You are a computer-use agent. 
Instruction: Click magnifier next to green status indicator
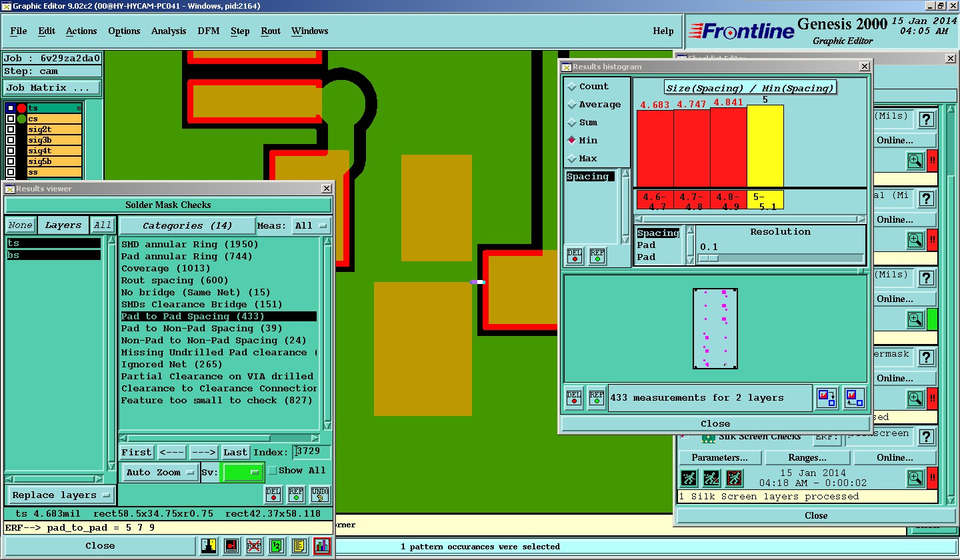tap(915, 319)
